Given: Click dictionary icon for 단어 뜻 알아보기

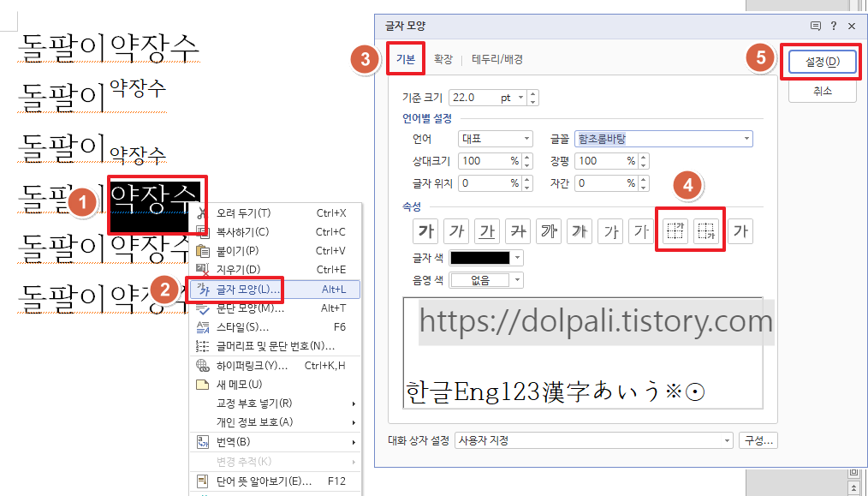Looking at the screenshot, I should [203, 481].
